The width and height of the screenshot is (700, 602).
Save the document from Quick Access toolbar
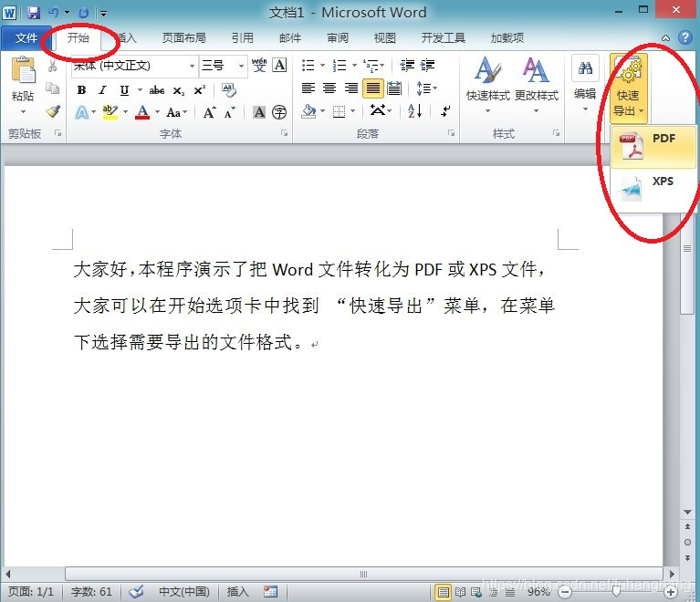point(34,13)
